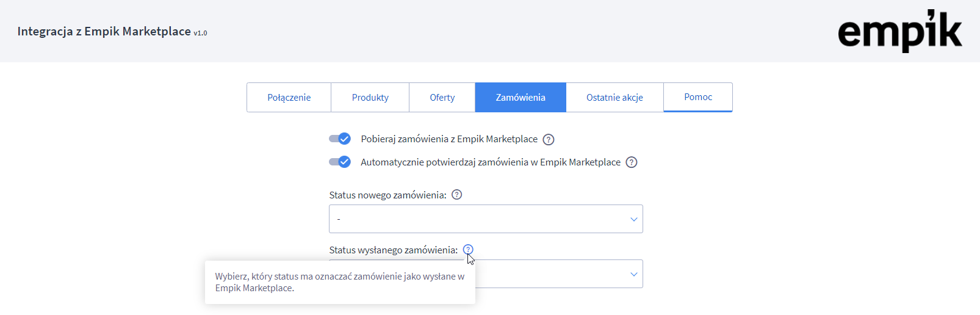
Task: Click the v1.0 version label
Action: pos(200,33)
